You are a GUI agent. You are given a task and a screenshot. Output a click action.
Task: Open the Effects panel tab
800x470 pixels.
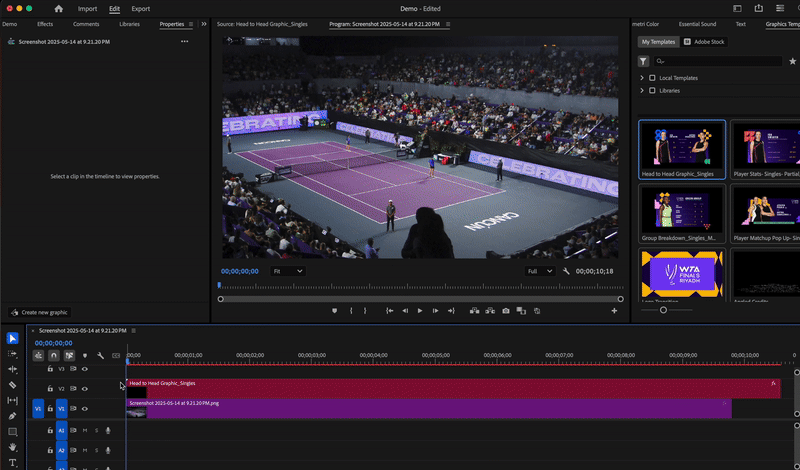pos(45,24)
